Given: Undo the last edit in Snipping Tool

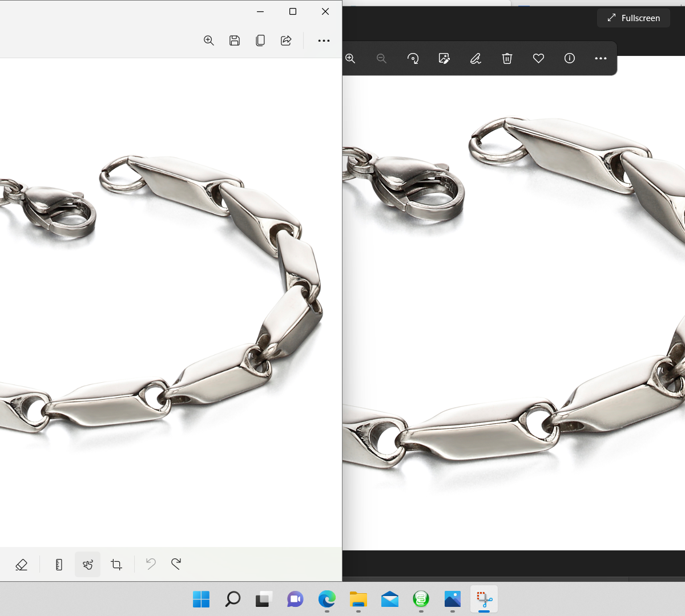Looking at the screenshot, I should click(x=151, y=564).
